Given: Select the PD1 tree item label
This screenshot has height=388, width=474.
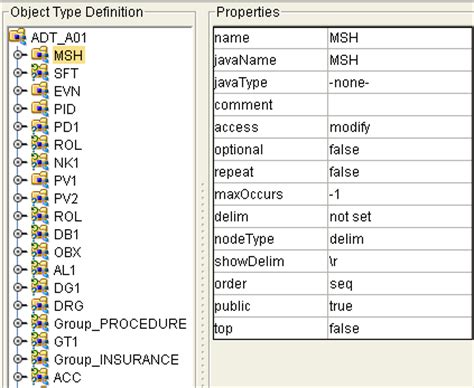Looking at the screenshot, I should [66, 127].
